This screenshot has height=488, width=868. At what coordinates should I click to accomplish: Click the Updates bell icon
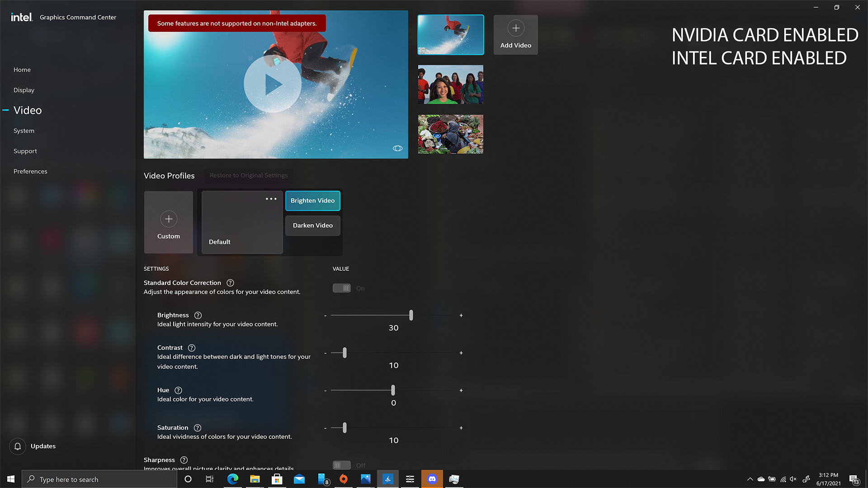18,446
